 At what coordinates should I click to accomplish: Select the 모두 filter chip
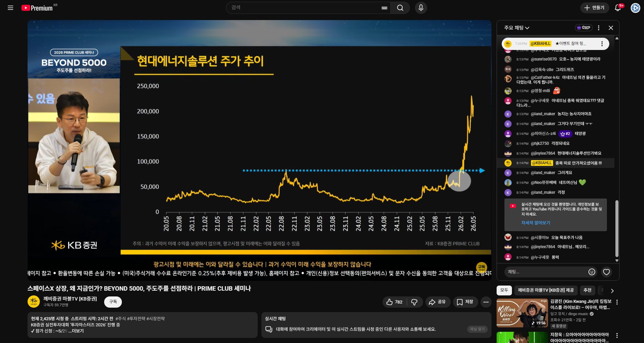(x=504, y=290)
